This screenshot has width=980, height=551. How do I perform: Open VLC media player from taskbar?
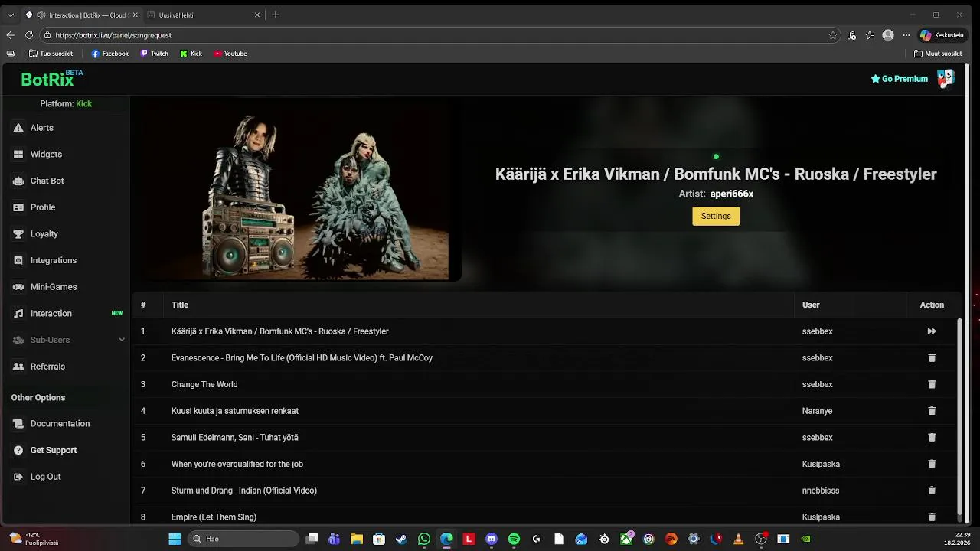(738, 539)
